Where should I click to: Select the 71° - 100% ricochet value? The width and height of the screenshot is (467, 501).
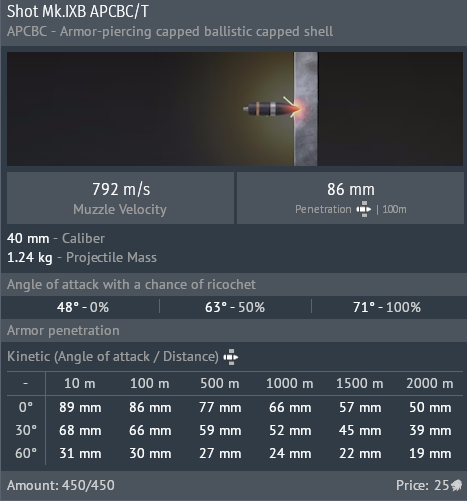click(387, 307)
